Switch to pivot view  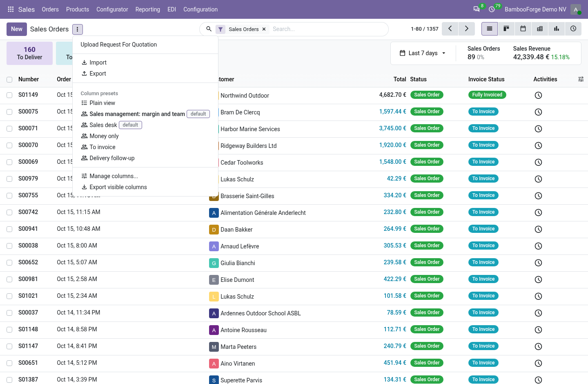click(540, 29)
